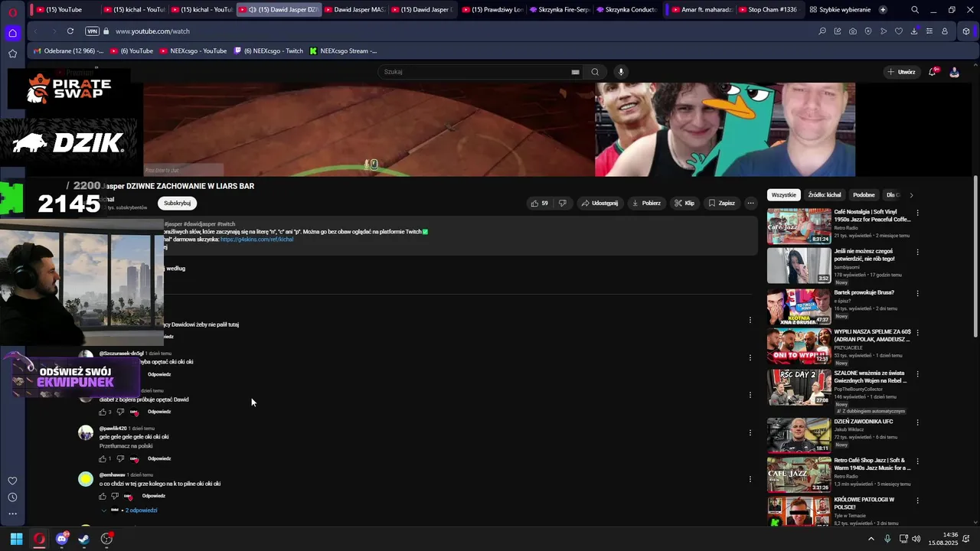Viewport: 980px width, 551px height.
Task: Open options menu for Café Nostalgia video
Action: (917, 213)
